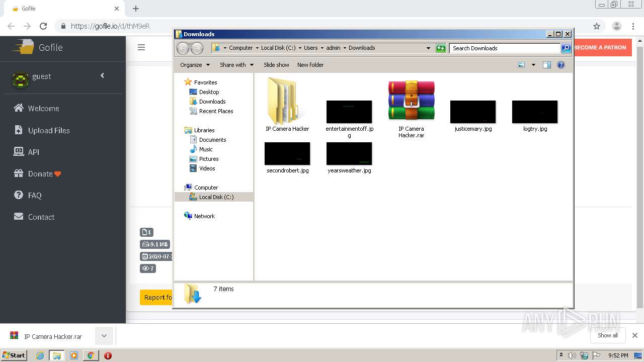Open the Organize menu

[x=195, y=65]
